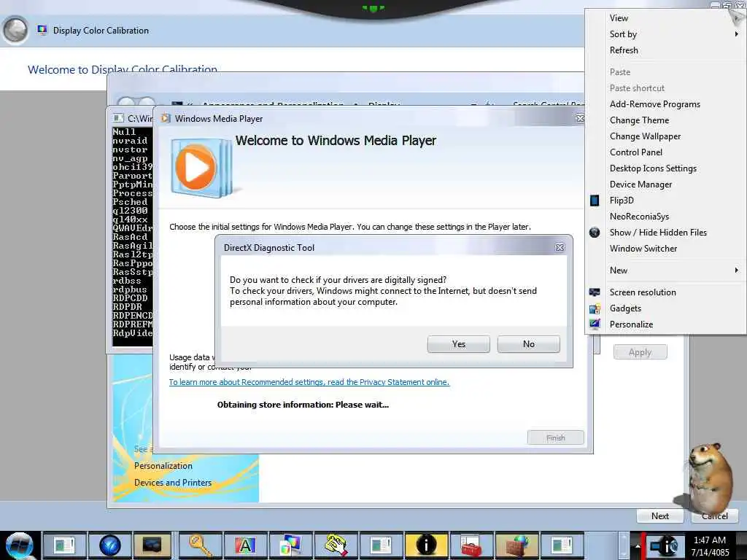Click Cancel in Display Color Calibration
This screenshot has height=560, width=747.
(715, 516)
